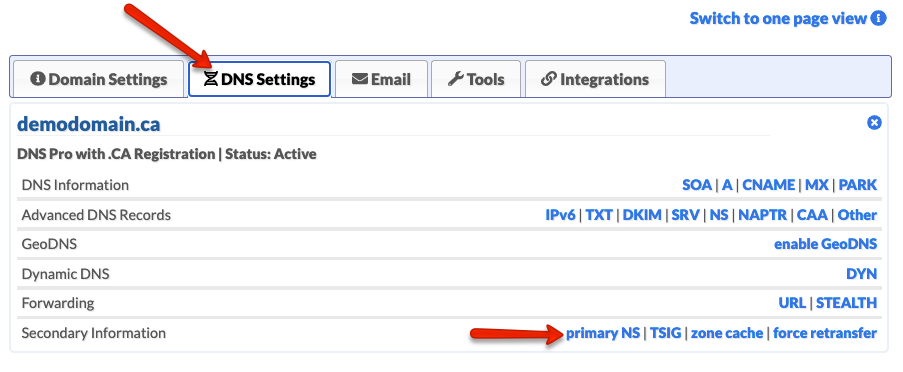Click the PARK link
Viewport: 903px width, 372px height.
[858, 185]
